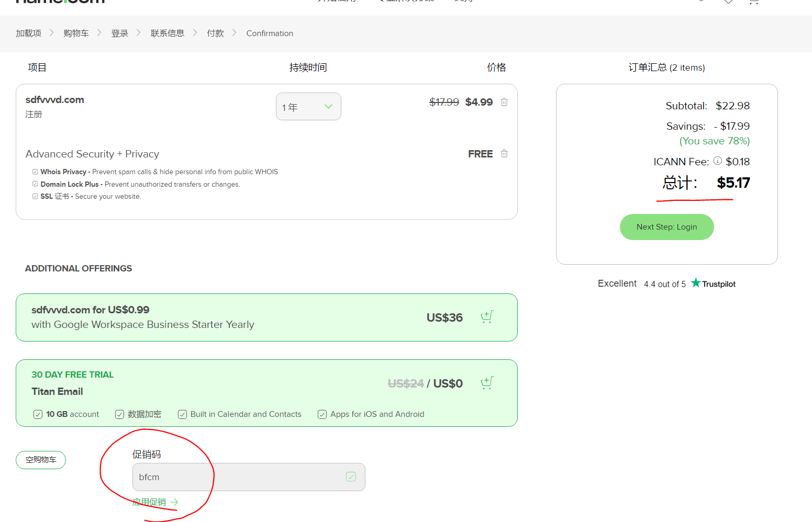Toggle the 10 GB account checkbox

point(38,414)
